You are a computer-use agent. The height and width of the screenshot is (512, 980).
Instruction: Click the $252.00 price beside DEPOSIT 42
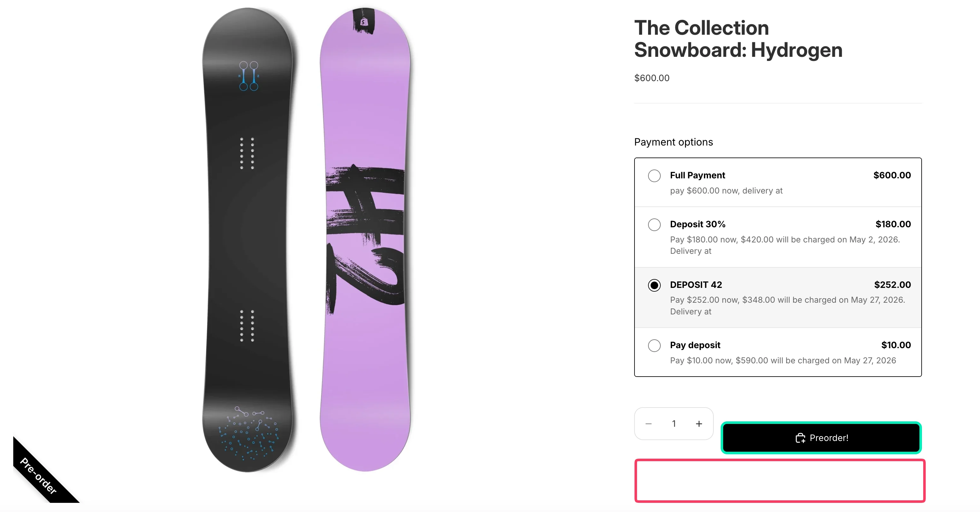(x=892, y=285)
